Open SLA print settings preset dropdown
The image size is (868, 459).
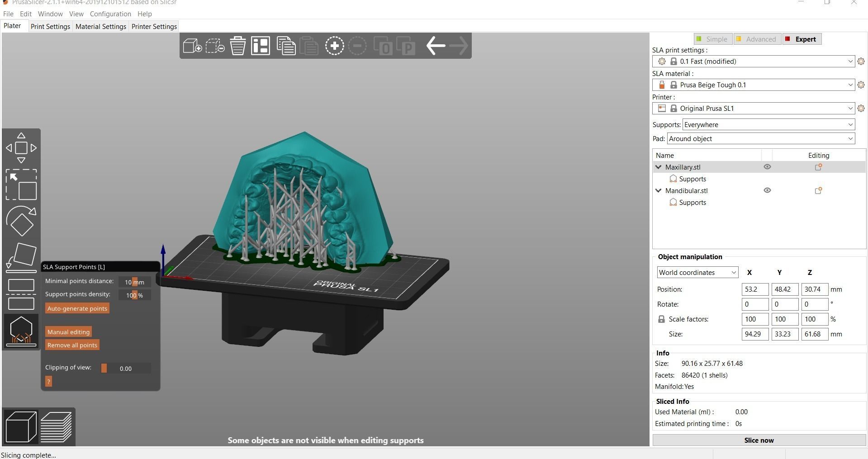click(x=754, y=61)
